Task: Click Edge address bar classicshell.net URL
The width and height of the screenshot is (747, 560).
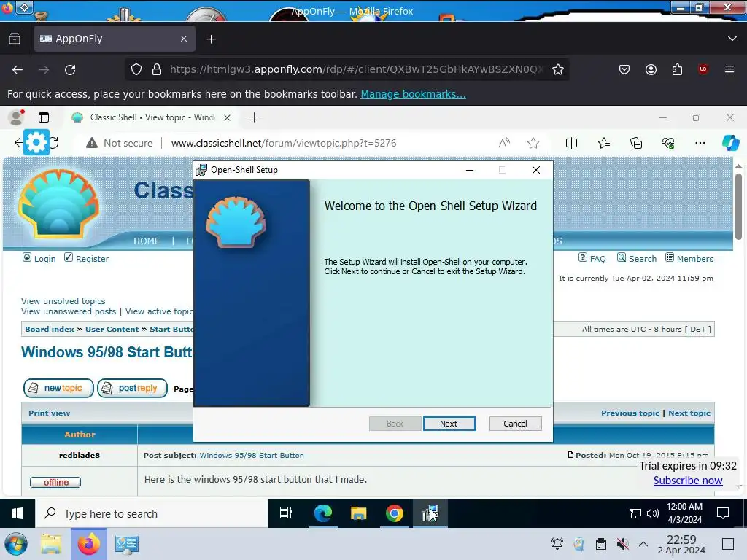Action: (284, 143)
